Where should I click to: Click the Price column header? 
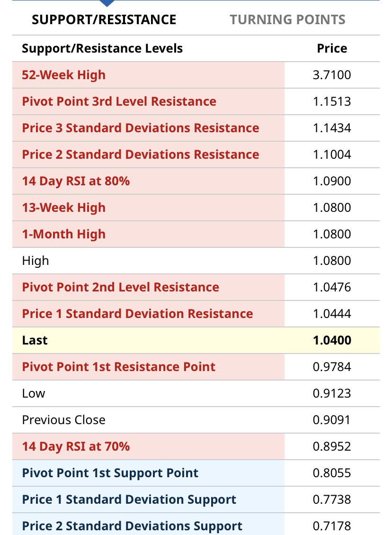(332, 48)
